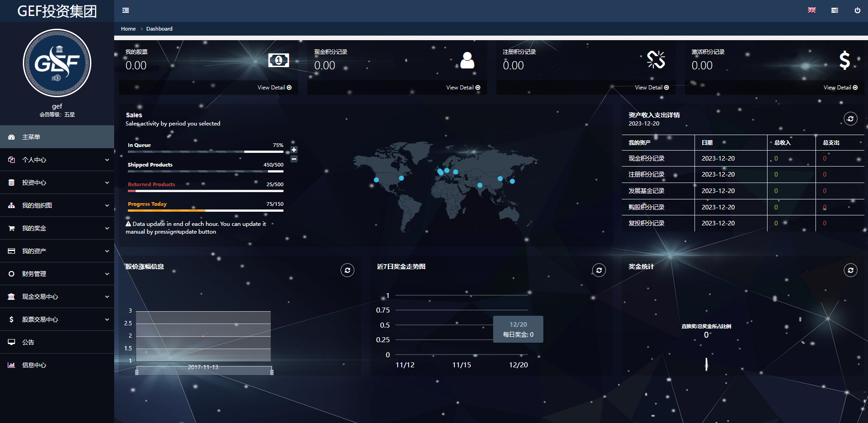This screenshot has height=423, width=868.
Task: Open View Detail for 我的股票
Action: click(274, 88)
